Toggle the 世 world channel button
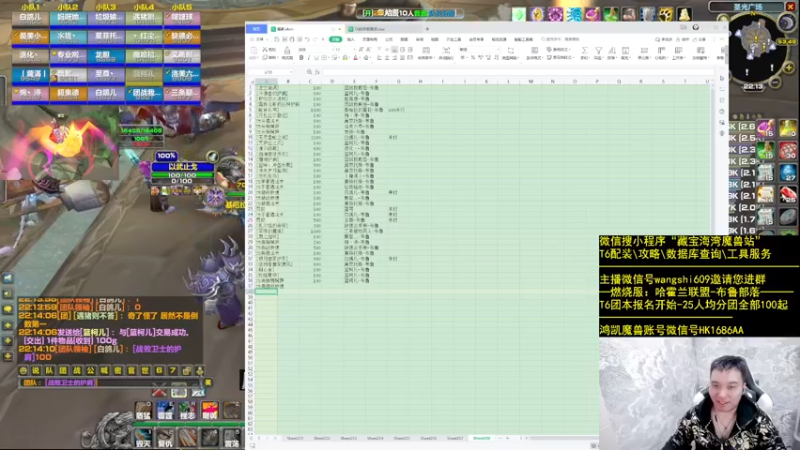 [x=145, y=370]
